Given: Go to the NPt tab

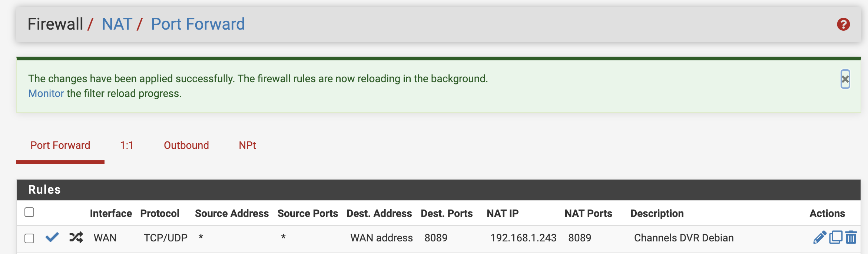Looking at the screenshot, I should coord(247,146).
